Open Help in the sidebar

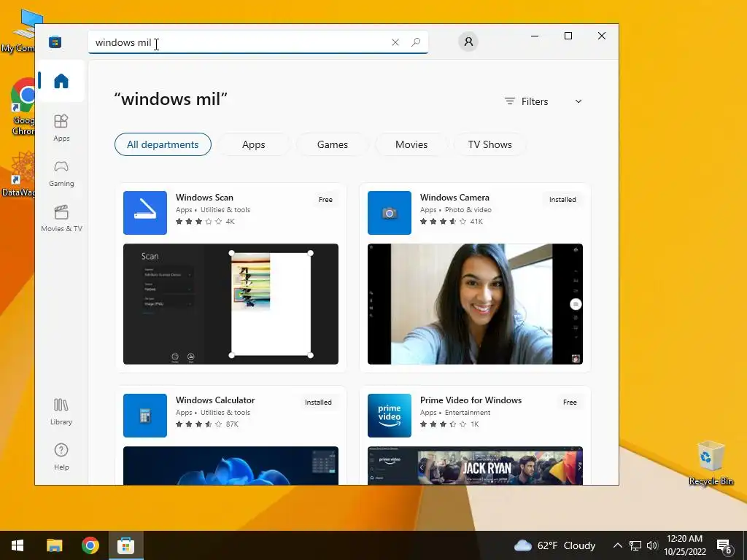click(61, 457)
